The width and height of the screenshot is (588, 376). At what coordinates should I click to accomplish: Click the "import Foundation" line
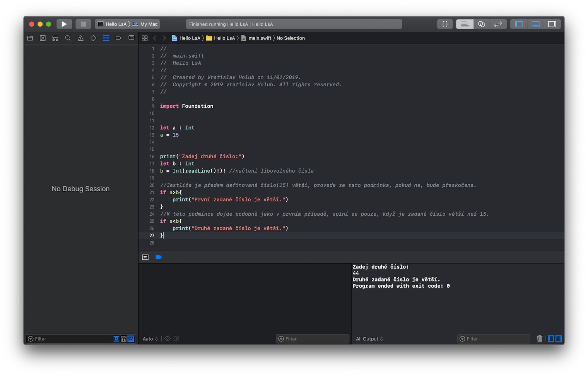(186, 106)
